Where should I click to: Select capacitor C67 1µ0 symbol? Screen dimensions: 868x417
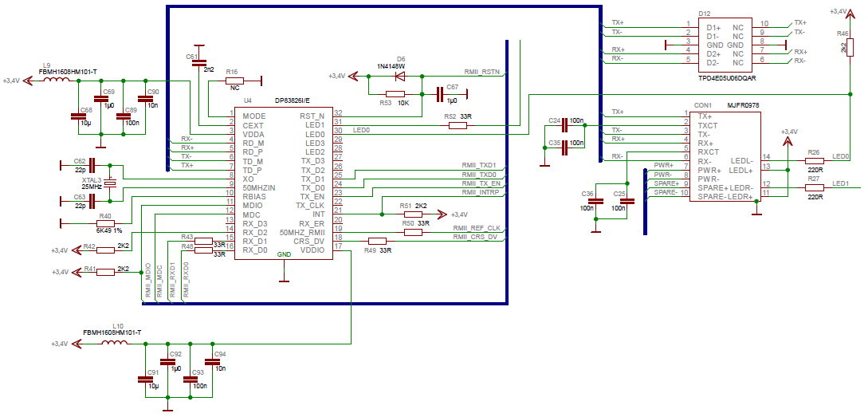click(x=441, y=95)
